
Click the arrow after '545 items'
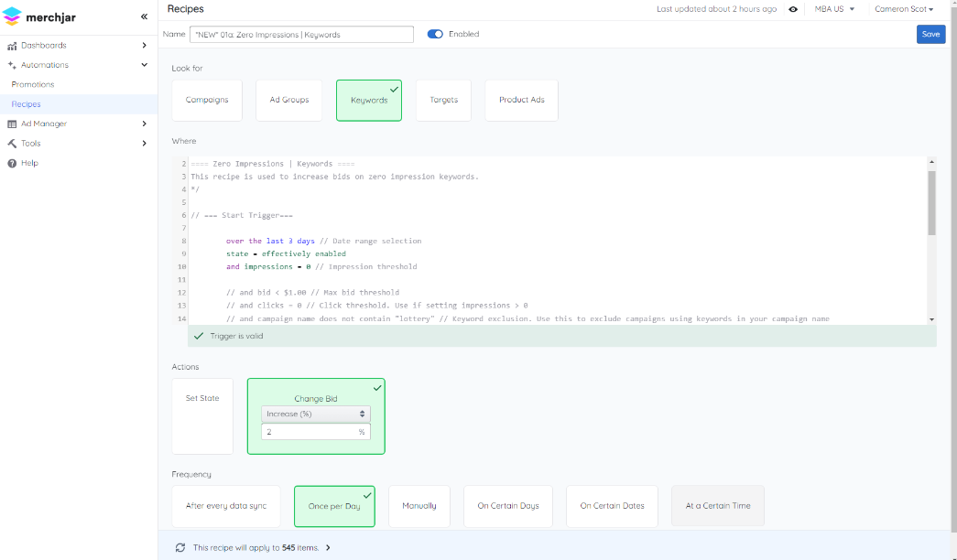pyautogui.click(x=328, y=548)
